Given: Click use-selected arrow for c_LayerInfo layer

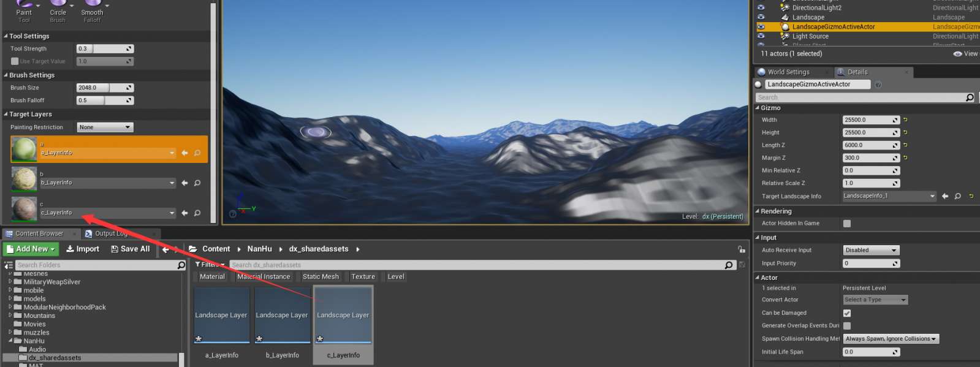Looking at the screenshot, I should [184, 213].
